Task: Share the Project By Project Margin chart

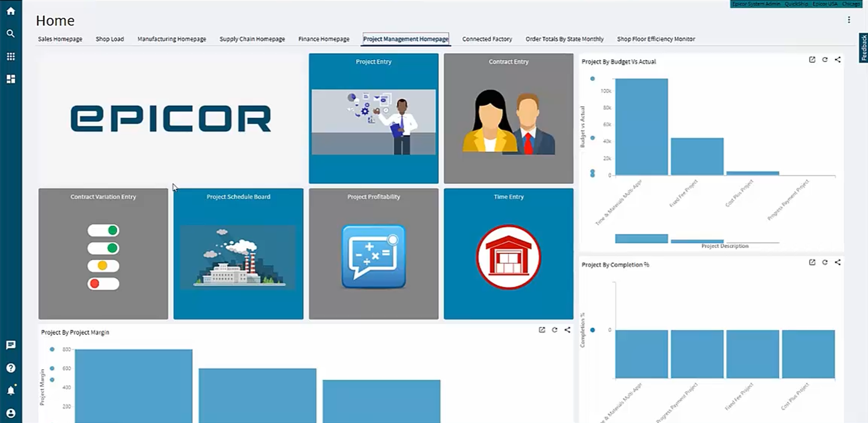Action: 567,330
